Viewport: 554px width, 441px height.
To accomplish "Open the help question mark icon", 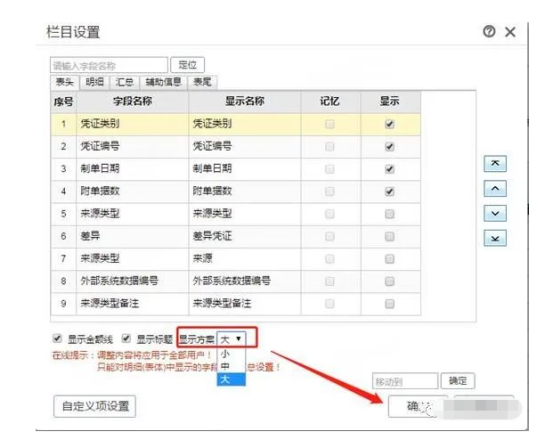I will [489, 32].
